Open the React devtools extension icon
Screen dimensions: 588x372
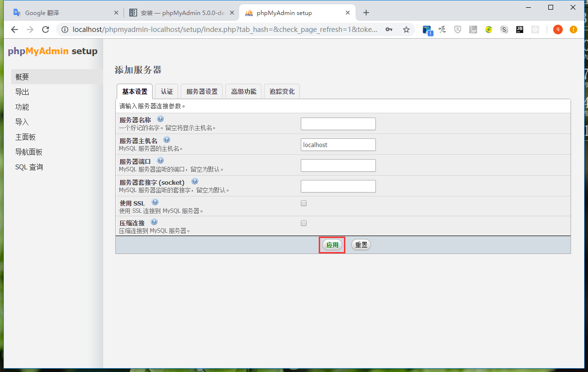coord(535,30)
